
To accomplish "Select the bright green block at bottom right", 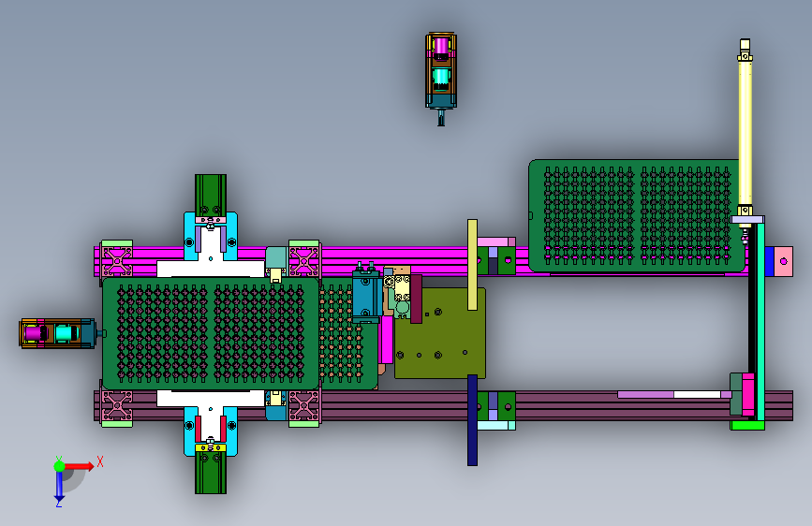I will click(x=747, y=426).
